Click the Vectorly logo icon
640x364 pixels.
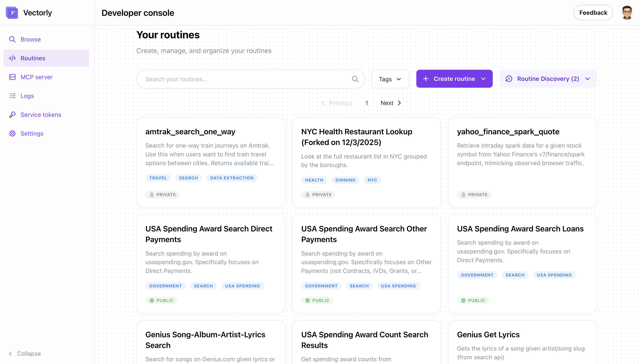coord(12,12)
